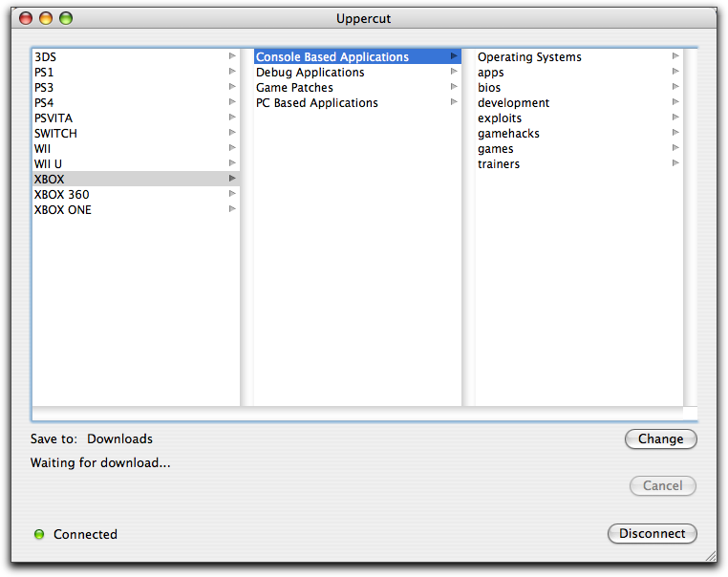
Task: Select Debug Applications folder
Action: point(357,72)
